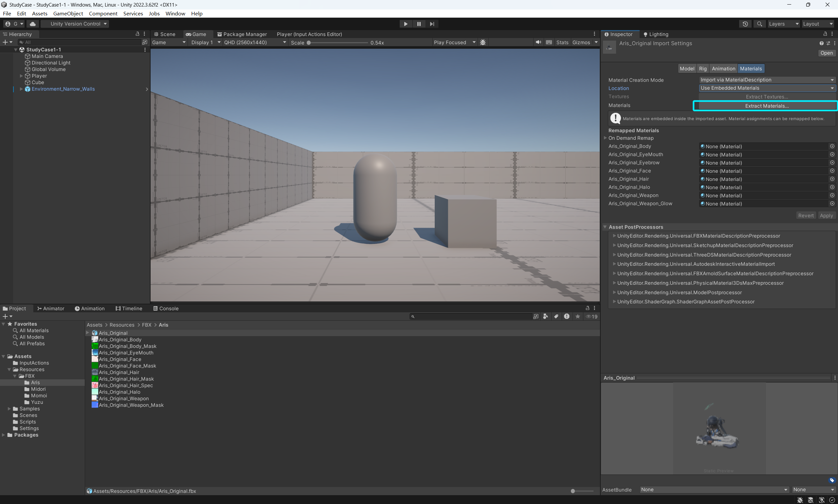Open Undo History icon

pos(745,24)
